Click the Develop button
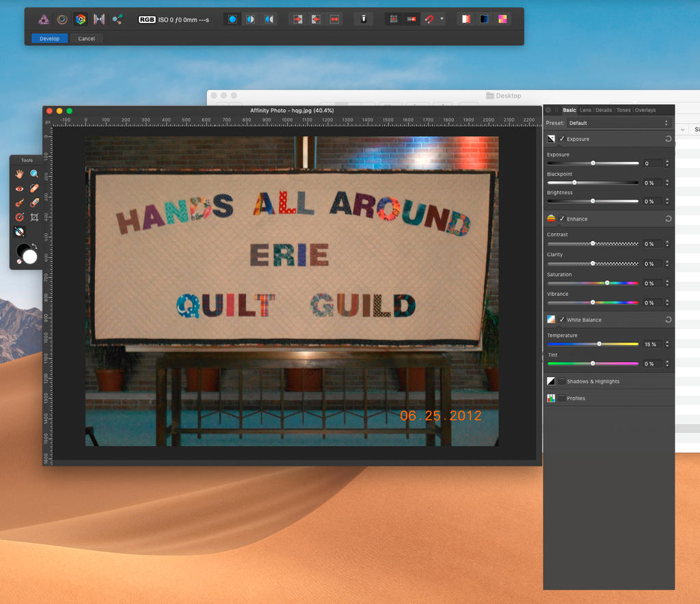The height and width of the screenshot is (604, 700). [x=49, y=38]
